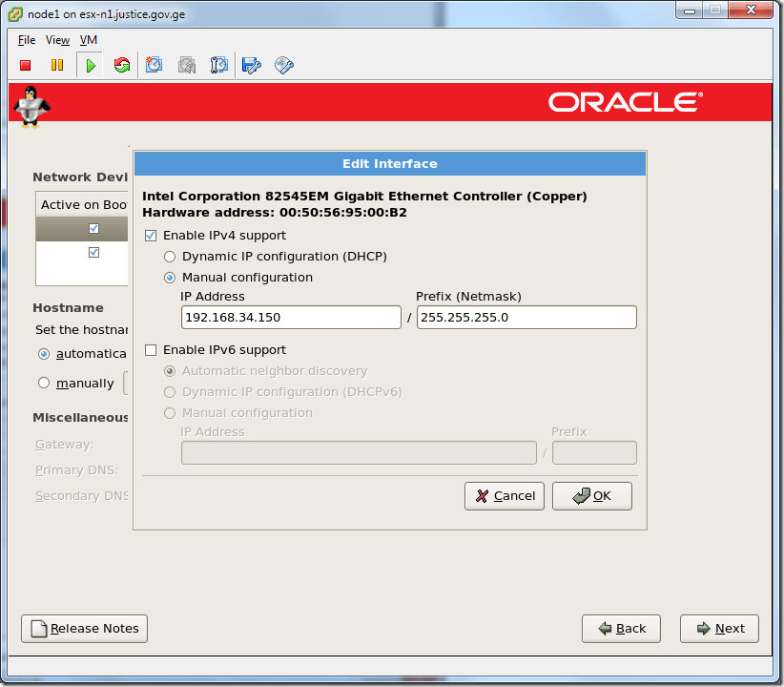
Task: Disable IPv4 support
Action: [x=150, y=235]
